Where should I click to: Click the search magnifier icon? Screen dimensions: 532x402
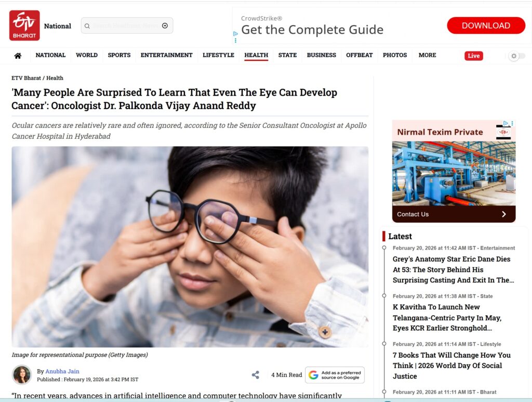(x=87, y=26)
